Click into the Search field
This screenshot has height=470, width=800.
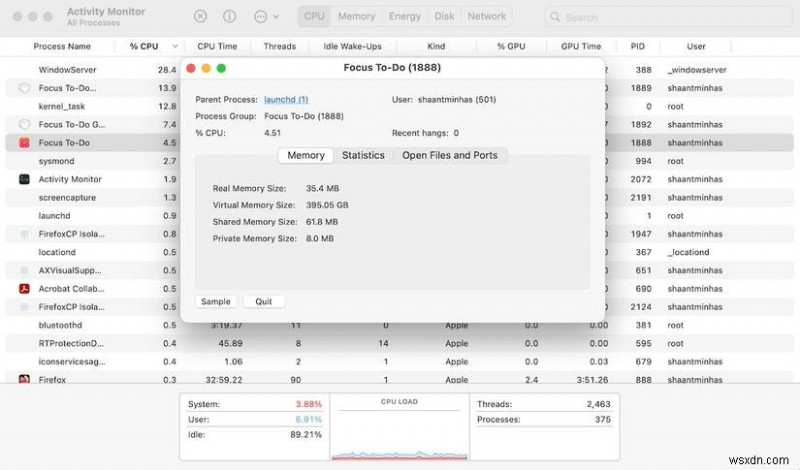pyautogui.click(x=668, y=17)
